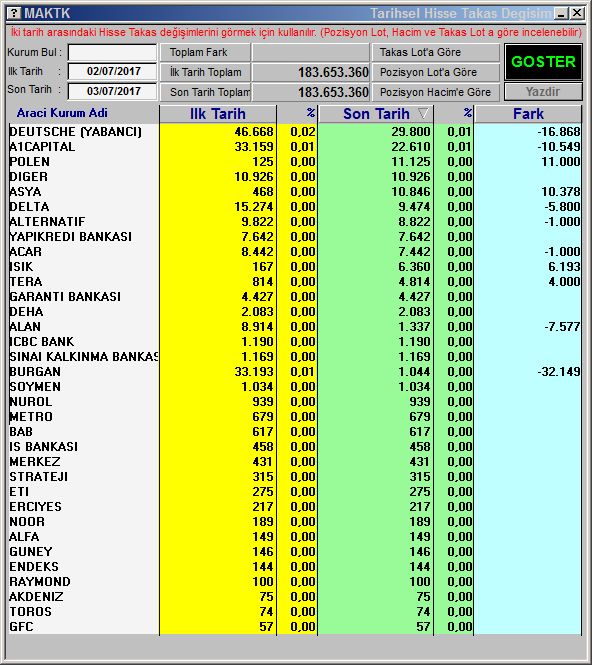Select Pozisyon Hacim'e Göre option
This screenshot has height=665, width=592.
tap(436, 92)
